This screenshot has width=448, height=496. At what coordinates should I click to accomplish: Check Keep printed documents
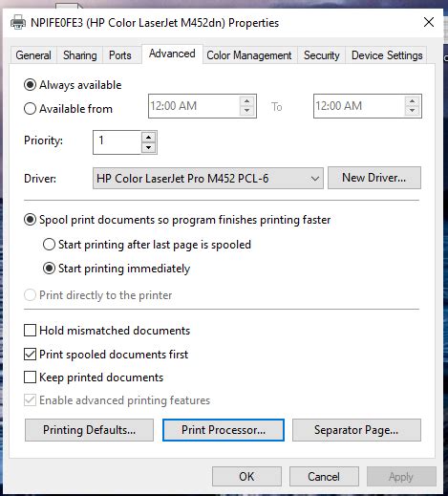(x=30, y=377)
